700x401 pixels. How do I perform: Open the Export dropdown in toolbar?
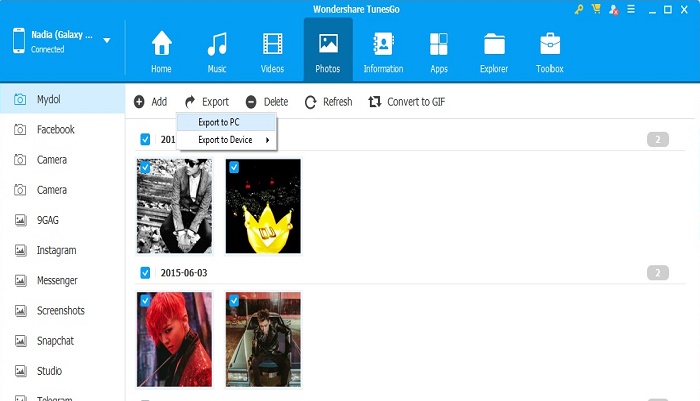207,102
